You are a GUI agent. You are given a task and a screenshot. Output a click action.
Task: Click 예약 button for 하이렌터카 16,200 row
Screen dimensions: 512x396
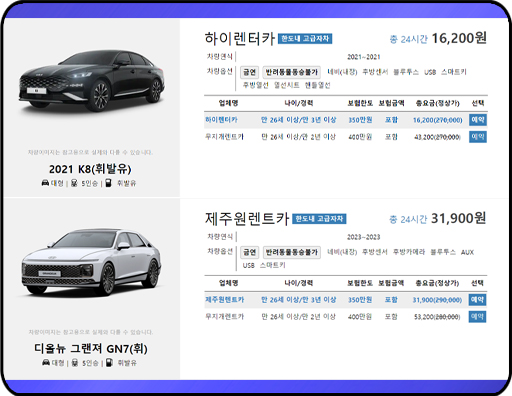478,120
